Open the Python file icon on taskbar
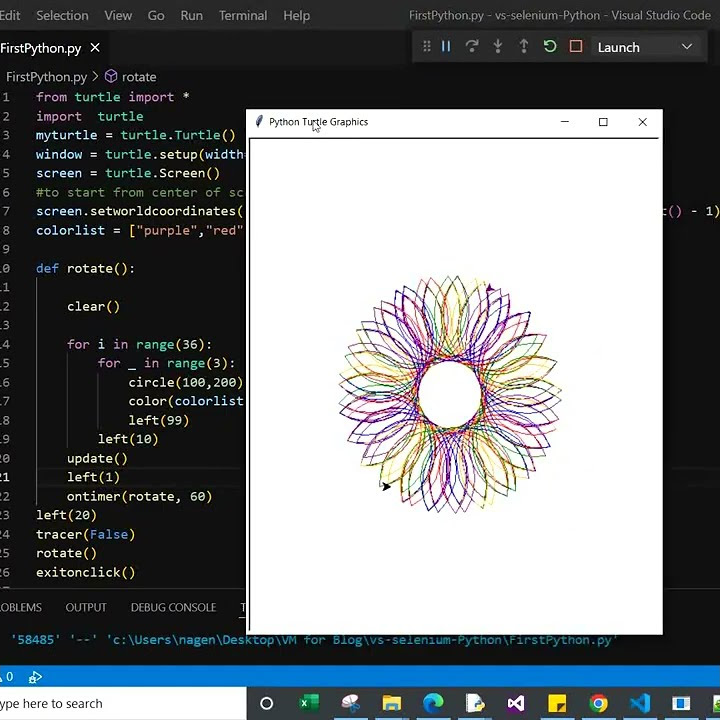This screenshot has height=720, width=720. click(x=474, y=703)
